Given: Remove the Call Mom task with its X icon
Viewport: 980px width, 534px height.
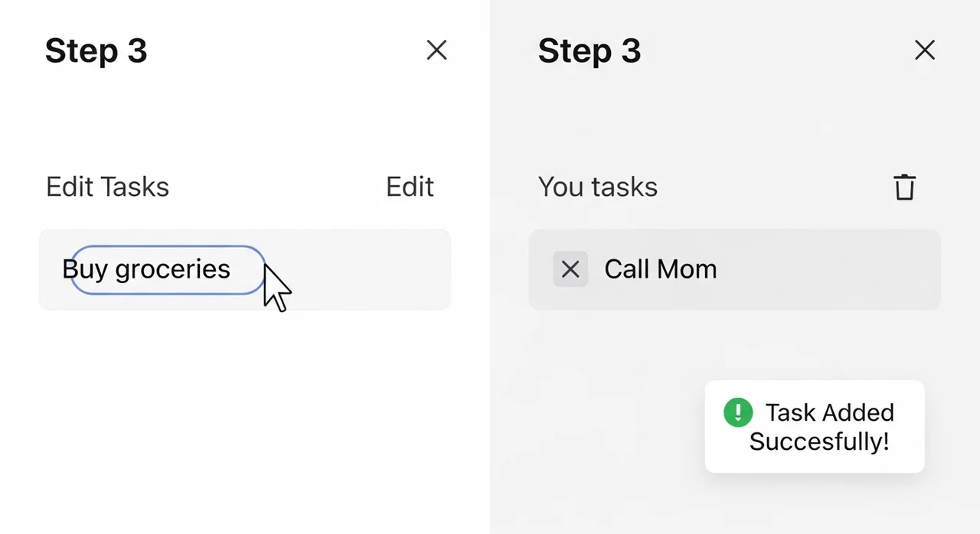Looking at the screenshot, I should pos(570,269).
